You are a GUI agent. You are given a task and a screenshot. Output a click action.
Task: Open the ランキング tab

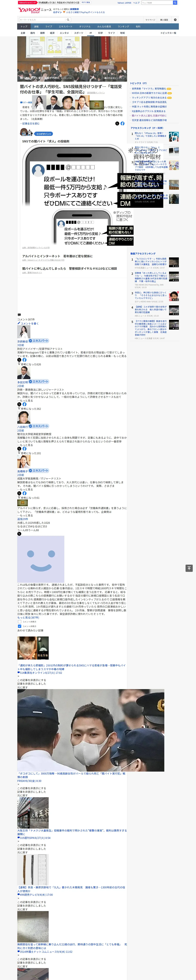123,27
